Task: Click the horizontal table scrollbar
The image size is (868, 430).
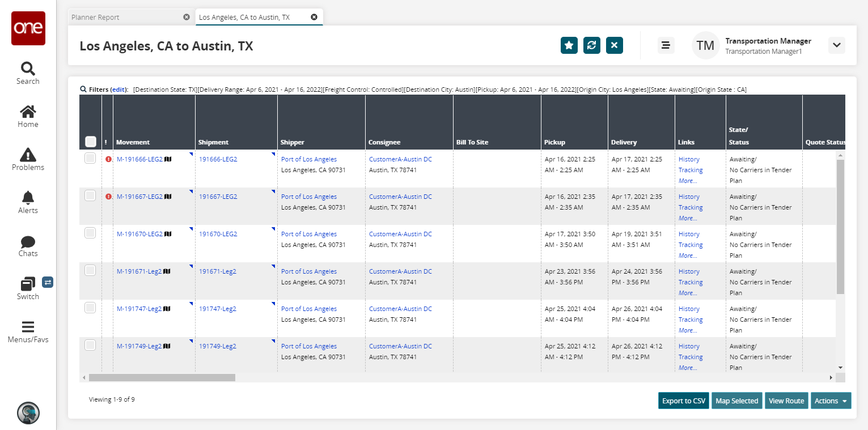Action: (162, 377)
